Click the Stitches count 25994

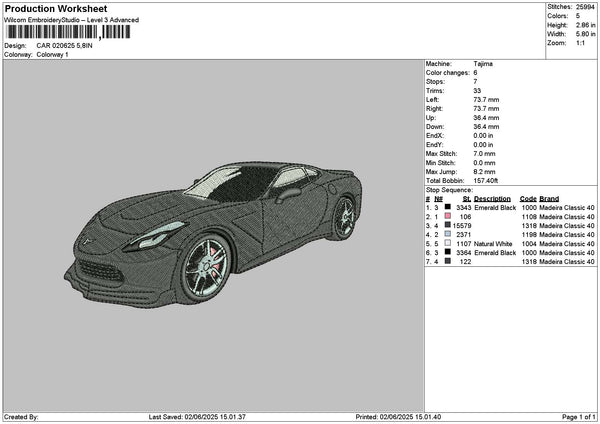[585, 7]
